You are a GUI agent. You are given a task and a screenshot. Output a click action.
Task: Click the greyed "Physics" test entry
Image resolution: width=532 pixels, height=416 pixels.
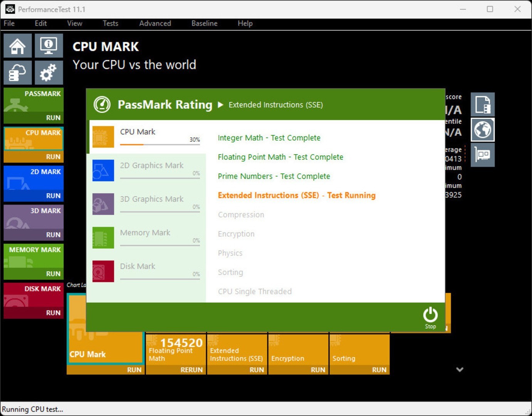pyautogui.click(x=230, y=253)
